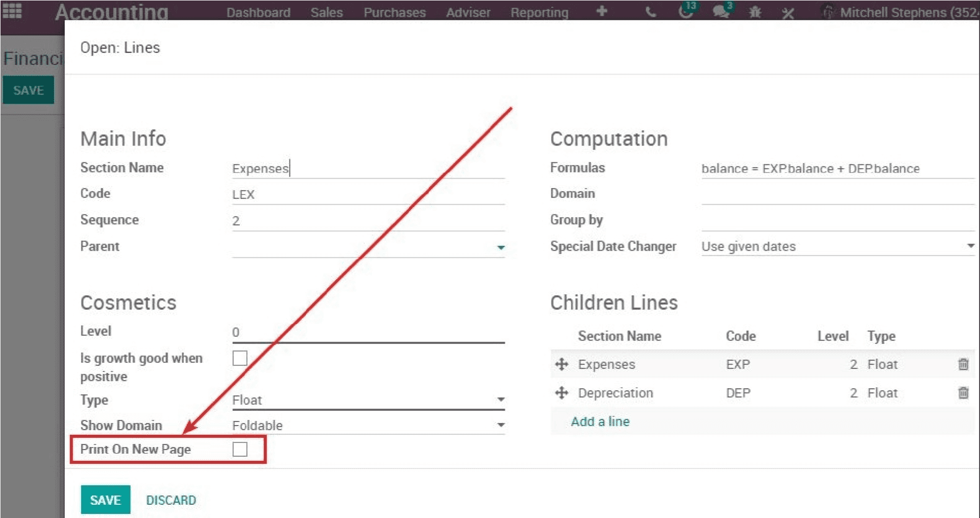Screen dimensions: 980x518
Task: Enable Print On New Page checkbox
Action: point(240,449)
